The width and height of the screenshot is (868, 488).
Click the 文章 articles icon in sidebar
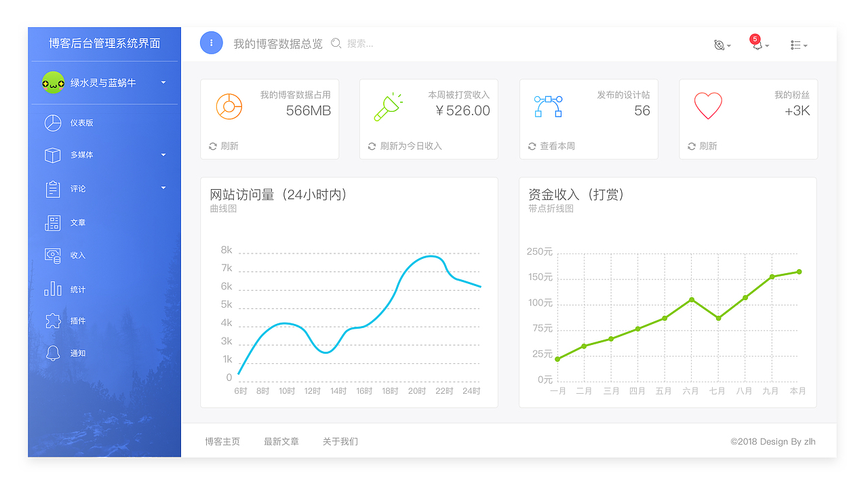click(52, 222)
